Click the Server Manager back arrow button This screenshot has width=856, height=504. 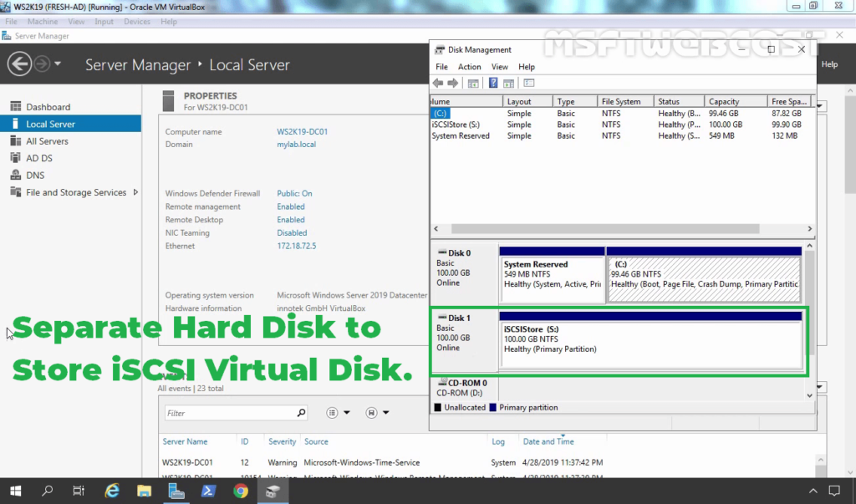pyautogui.click(x=19, y=64)
